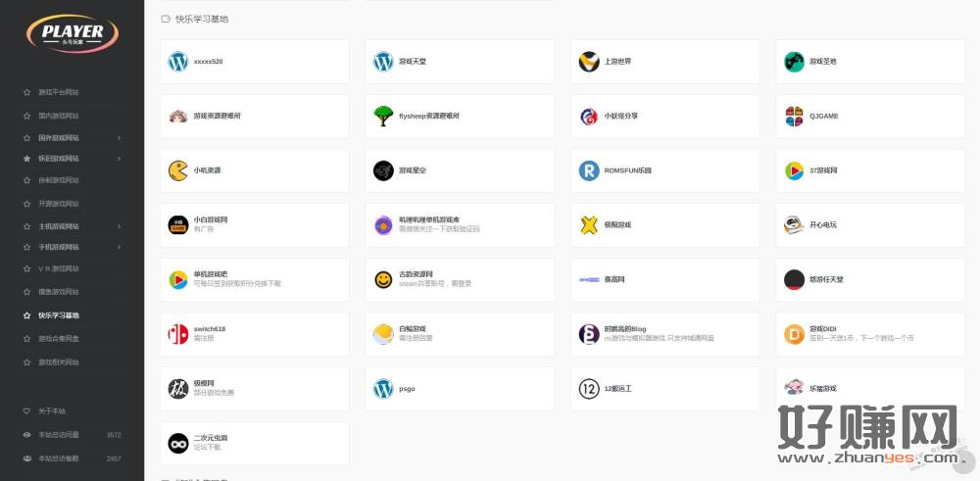Open the 二次元虫洞 black mask icon

click(178, 443)
